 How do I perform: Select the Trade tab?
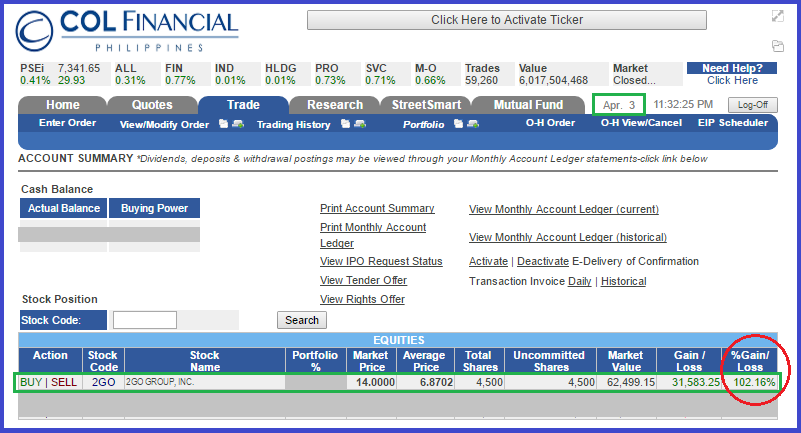tap(243, 105)
